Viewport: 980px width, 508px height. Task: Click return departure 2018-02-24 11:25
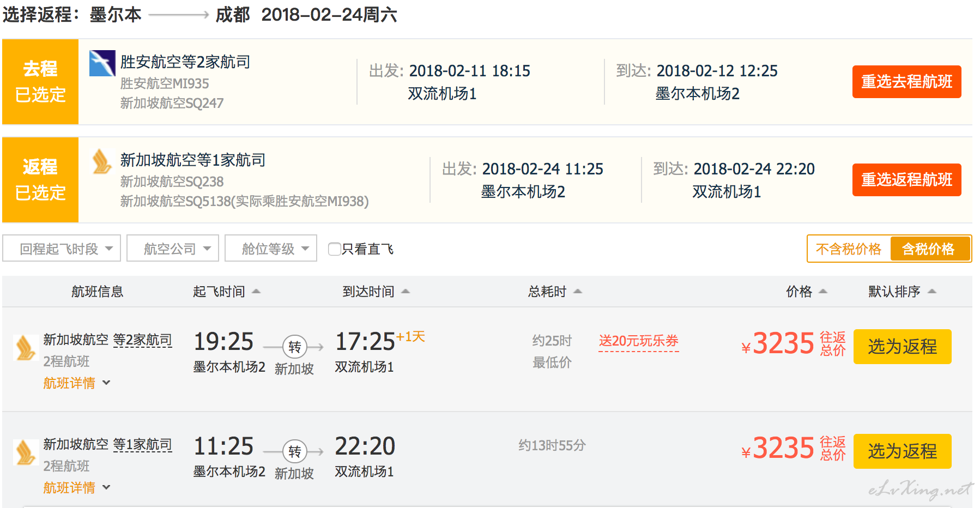click(x=543, y=169)
